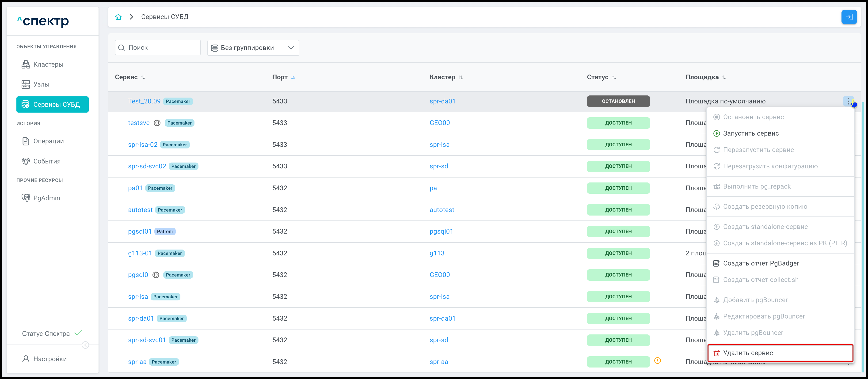Viewport: 868px width, 379px height.
Task: Open PgAdmin from the sidebar
Action: (46, 198)
